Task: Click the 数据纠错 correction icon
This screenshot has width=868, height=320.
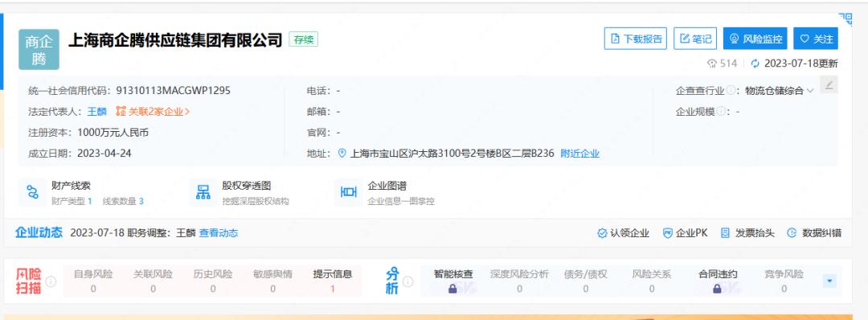Action: coord(792,233)
